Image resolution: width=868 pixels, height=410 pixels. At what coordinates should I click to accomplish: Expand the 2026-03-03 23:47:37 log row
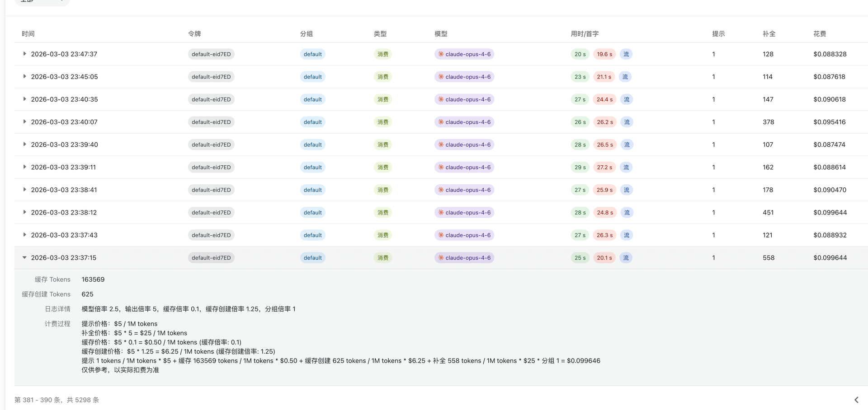pos(24,54)
